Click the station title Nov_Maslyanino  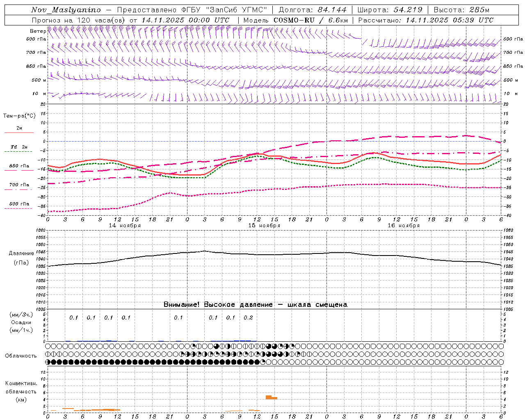[x=66, y=10]
